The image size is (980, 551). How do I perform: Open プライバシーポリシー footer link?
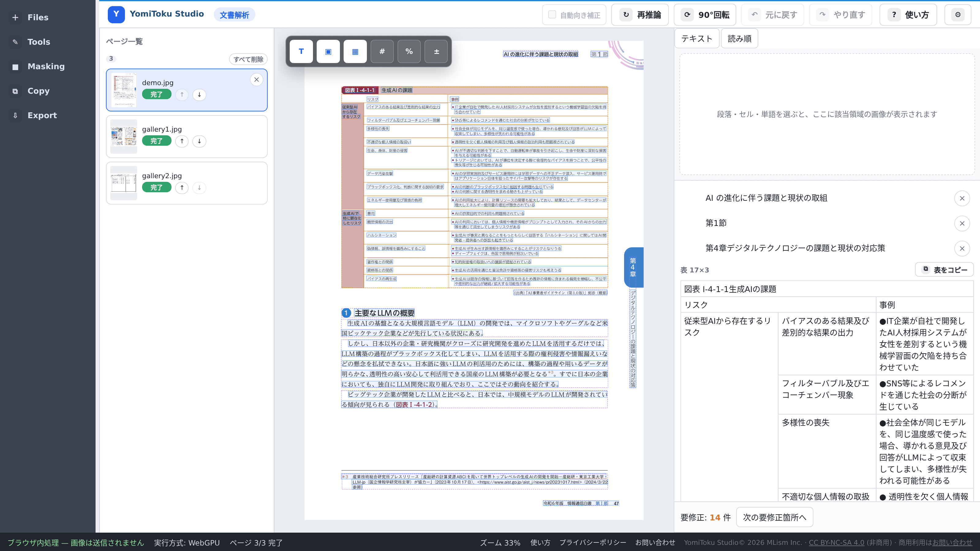click(x=593, y=543)
